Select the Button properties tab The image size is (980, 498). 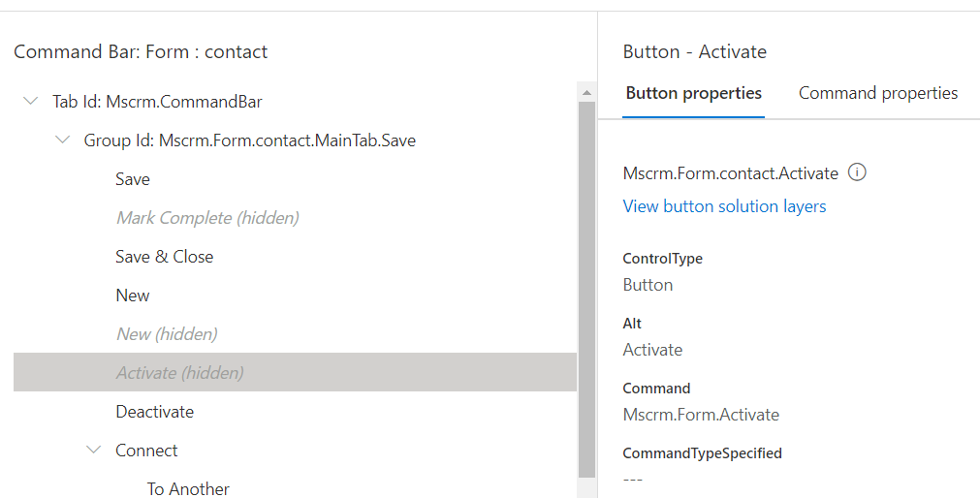[693, 93]
